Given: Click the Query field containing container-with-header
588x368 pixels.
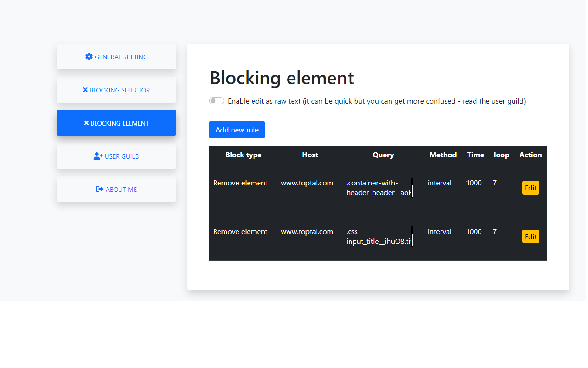Looking at the screenshot, I should [x=379, y=188].
